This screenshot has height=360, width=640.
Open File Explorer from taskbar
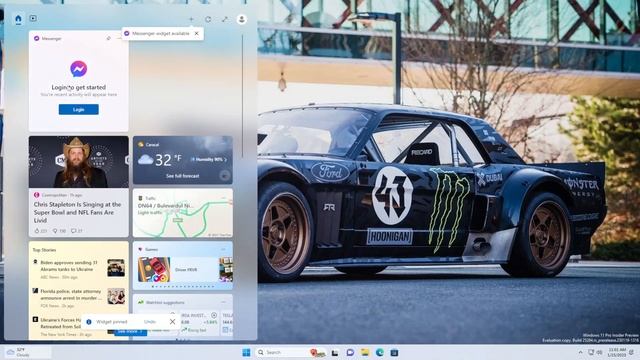[365, 353]
